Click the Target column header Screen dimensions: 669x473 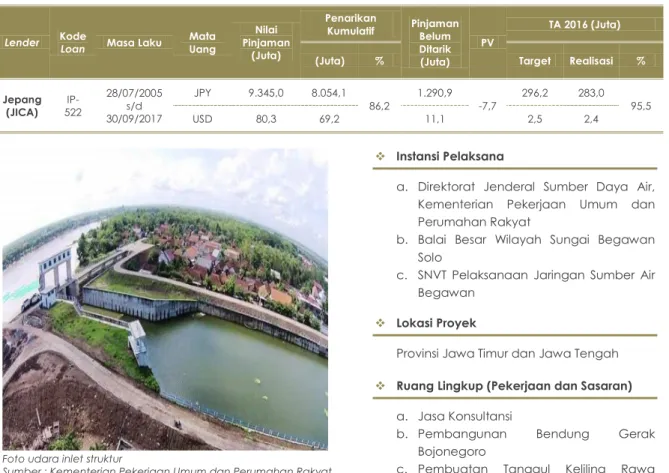coord(535,61)
